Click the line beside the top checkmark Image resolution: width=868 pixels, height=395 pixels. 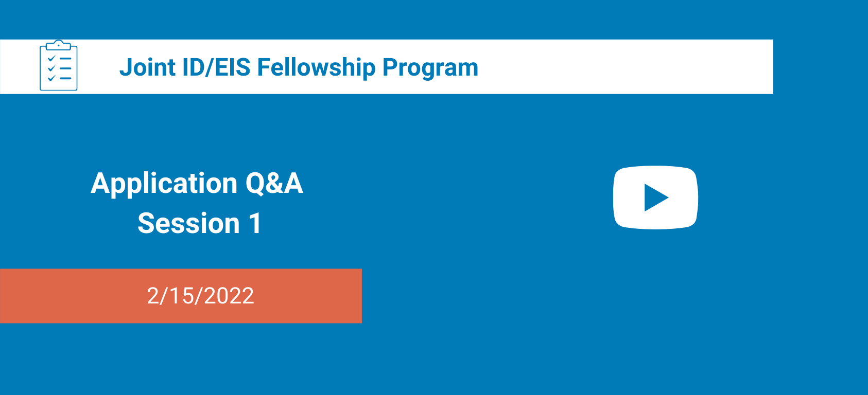(x=65, y=59)
